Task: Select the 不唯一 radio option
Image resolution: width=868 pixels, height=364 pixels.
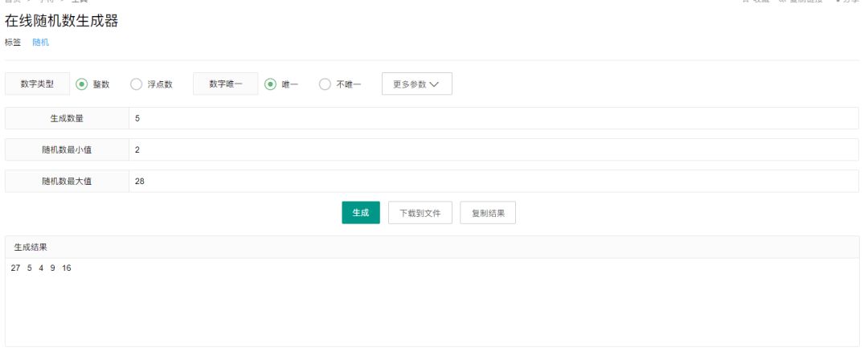Action: [325, 84]
